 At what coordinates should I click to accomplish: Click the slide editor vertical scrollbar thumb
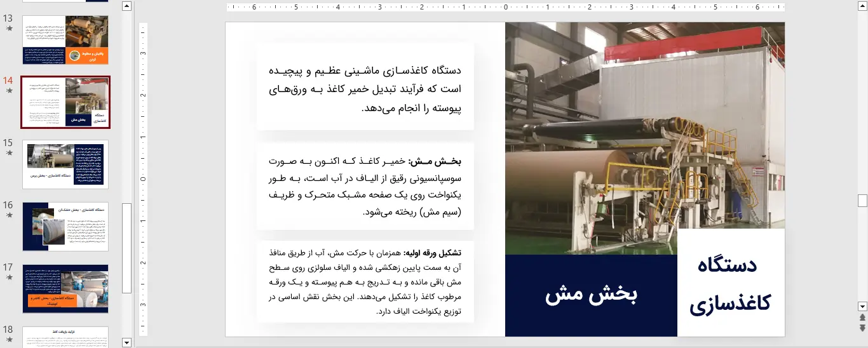coord(862,201)
